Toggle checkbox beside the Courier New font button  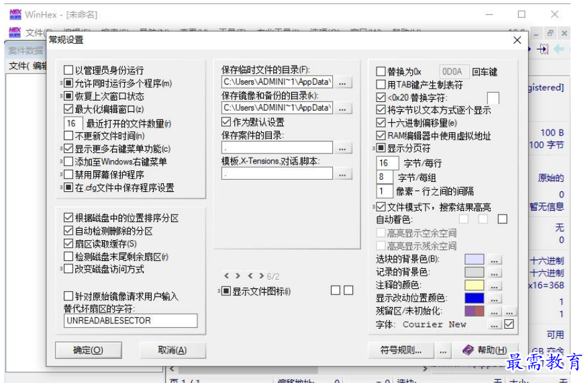coord(509,324)
